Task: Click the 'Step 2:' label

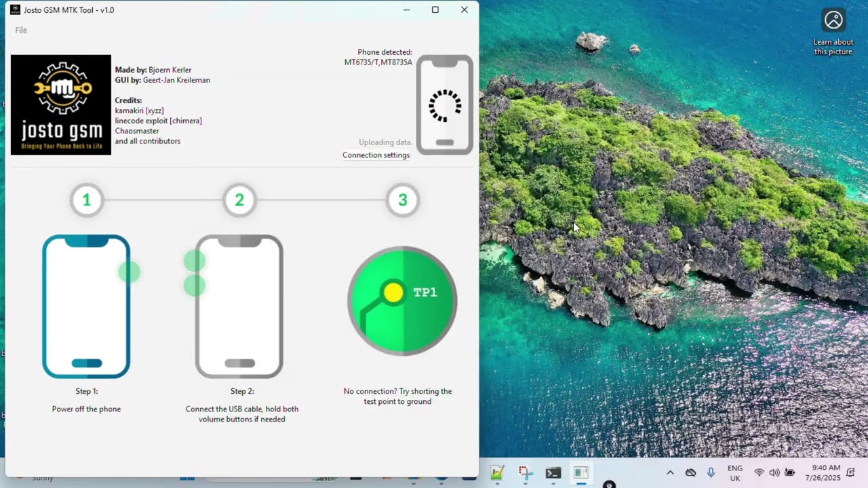Action: pos(242,391)
